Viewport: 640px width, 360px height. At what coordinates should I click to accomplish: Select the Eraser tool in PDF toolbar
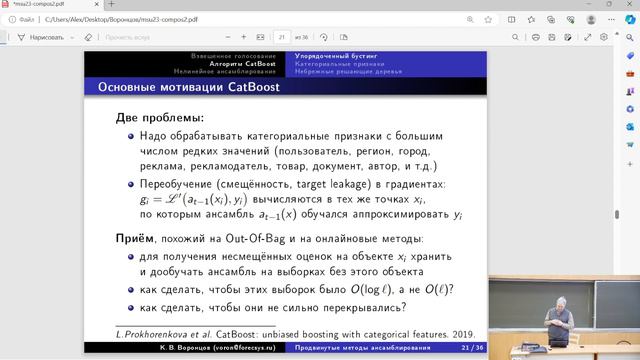[88, 37]
